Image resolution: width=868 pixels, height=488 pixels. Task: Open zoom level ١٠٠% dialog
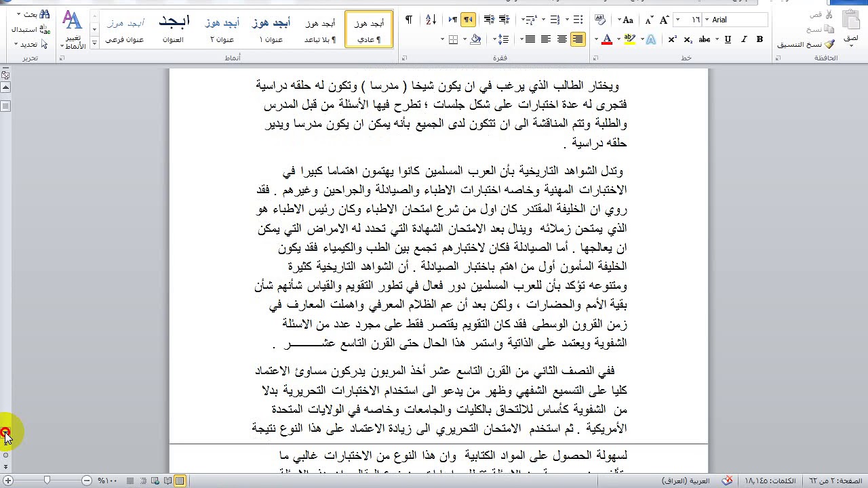tap(107, 481)
